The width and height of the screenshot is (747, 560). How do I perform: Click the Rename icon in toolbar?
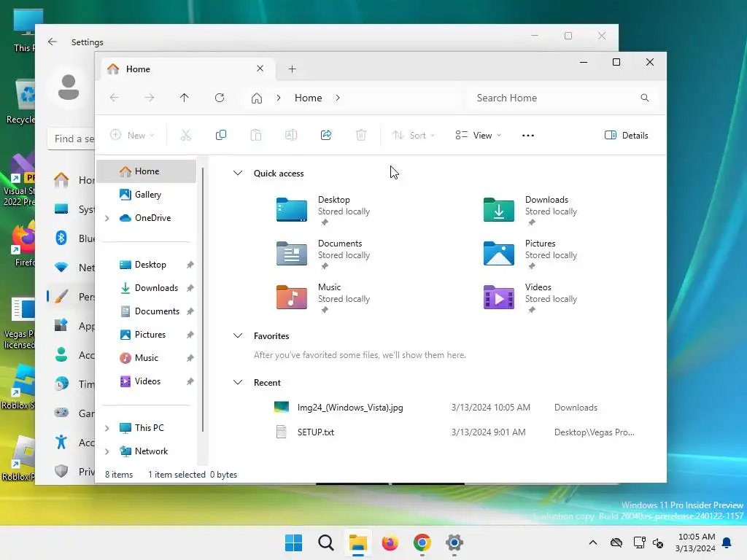point(290,135)
